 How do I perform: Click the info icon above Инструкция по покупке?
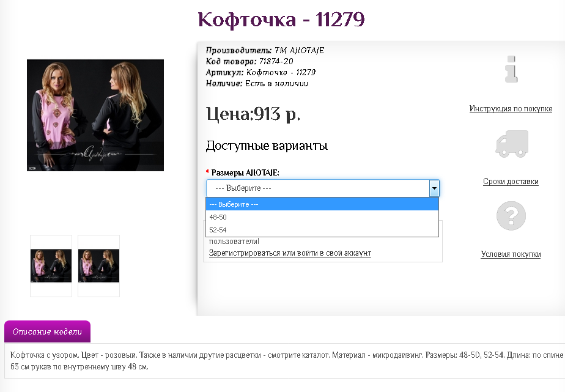coord(511,69)
